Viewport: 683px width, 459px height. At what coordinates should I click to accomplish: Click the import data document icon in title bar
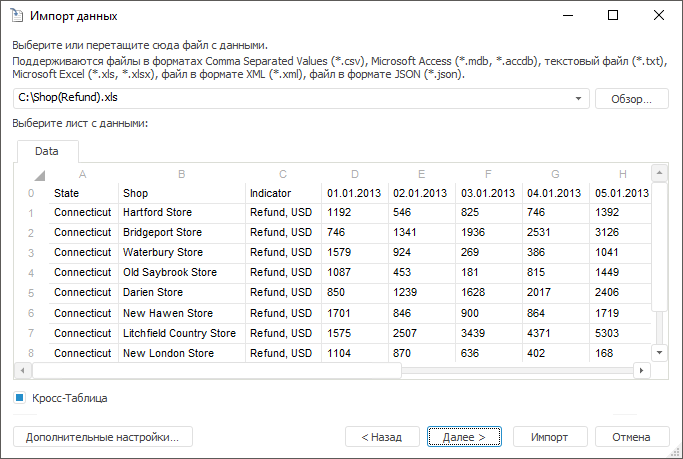(18, 16)
